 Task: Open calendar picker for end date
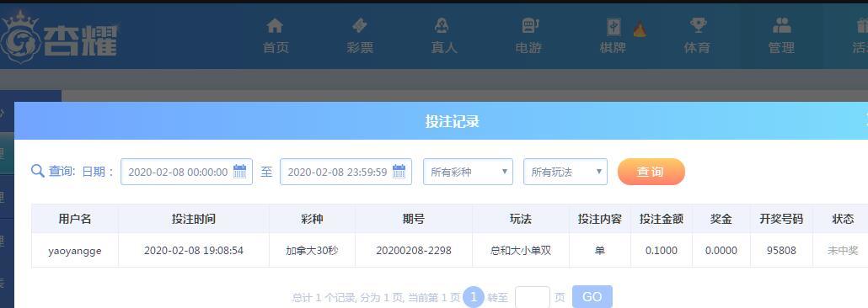coord(399,172)
